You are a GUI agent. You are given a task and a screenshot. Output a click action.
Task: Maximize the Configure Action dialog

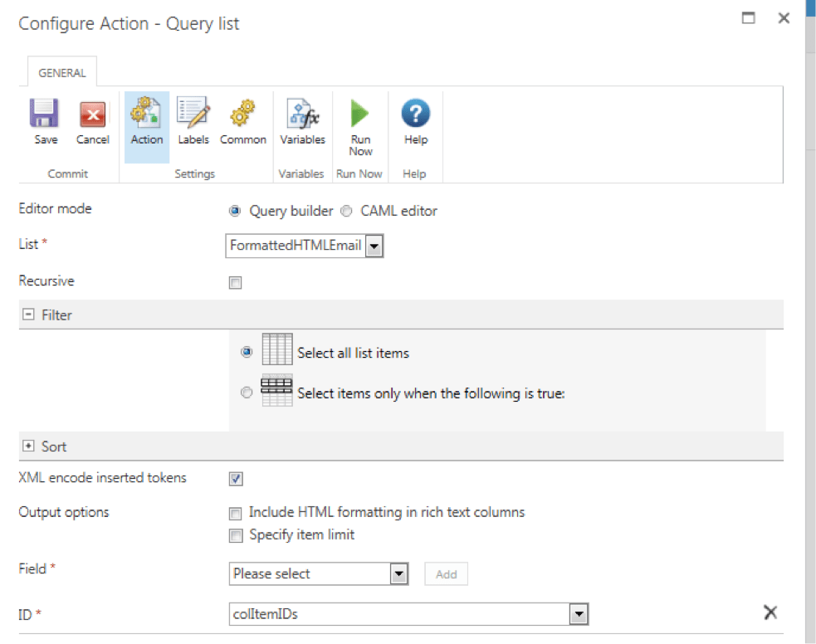coord(749,18)
